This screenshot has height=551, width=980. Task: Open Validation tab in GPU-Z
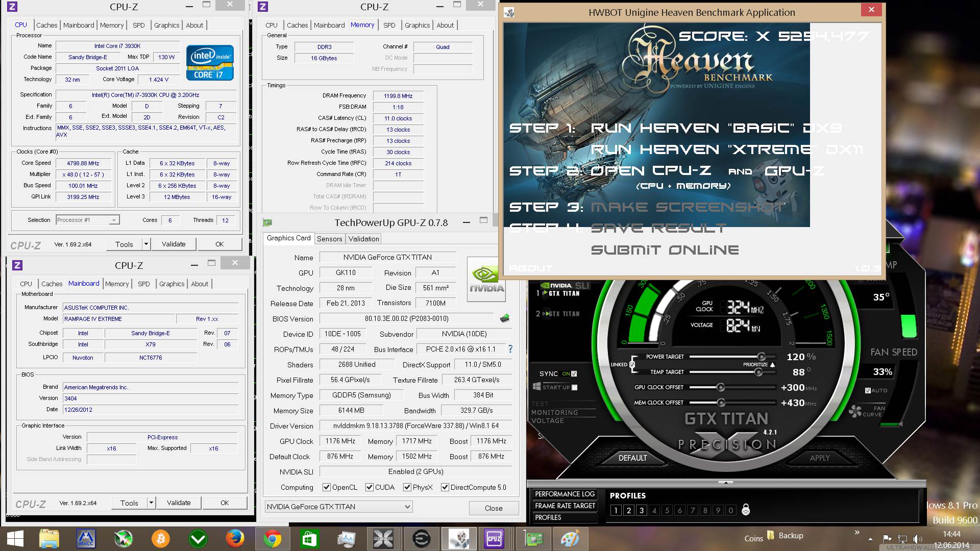click(364, 239)
